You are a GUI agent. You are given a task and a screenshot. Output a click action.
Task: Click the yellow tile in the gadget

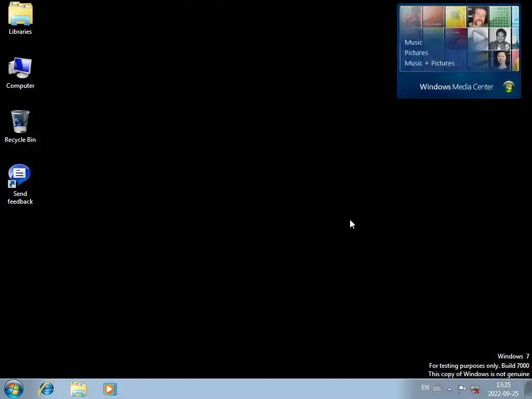coord(456,17)
